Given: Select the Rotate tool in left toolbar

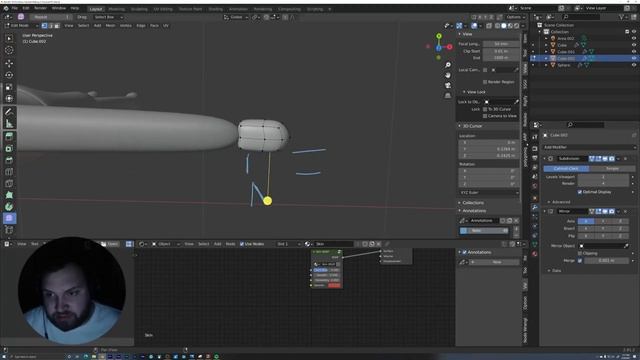Looking at the screenshot, I should (9, 75).
